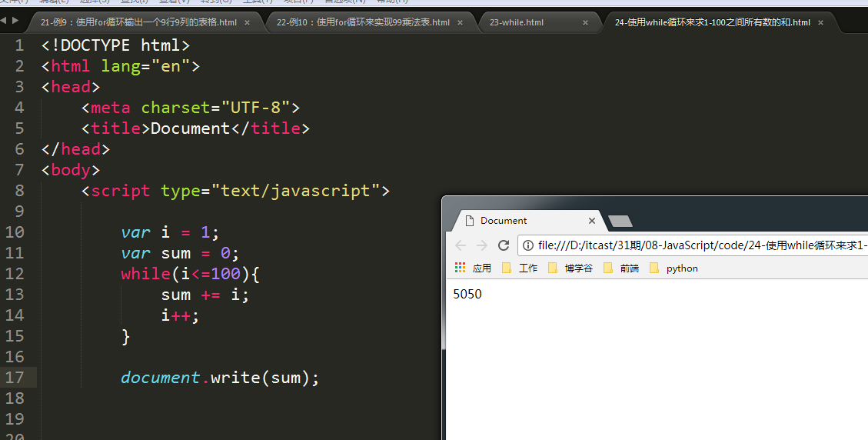Click the browser back arrow
The width and height of the screenshot is (868, 440).
461,245
